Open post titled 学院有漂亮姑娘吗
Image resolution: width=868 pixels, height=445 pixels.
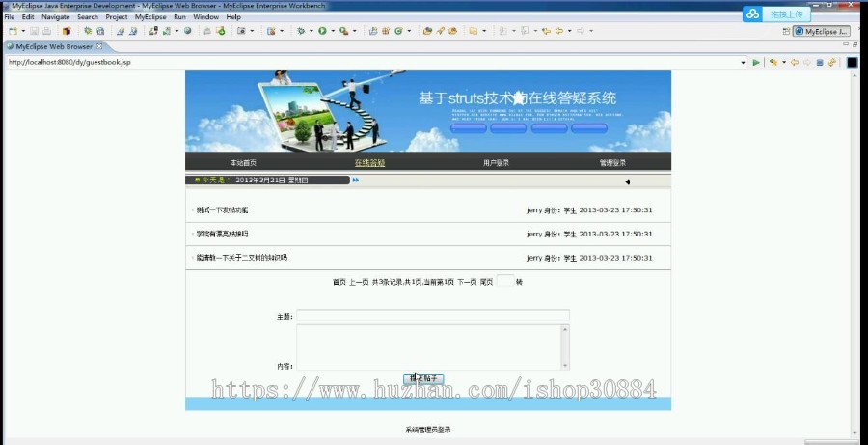(x=222, y=234)
